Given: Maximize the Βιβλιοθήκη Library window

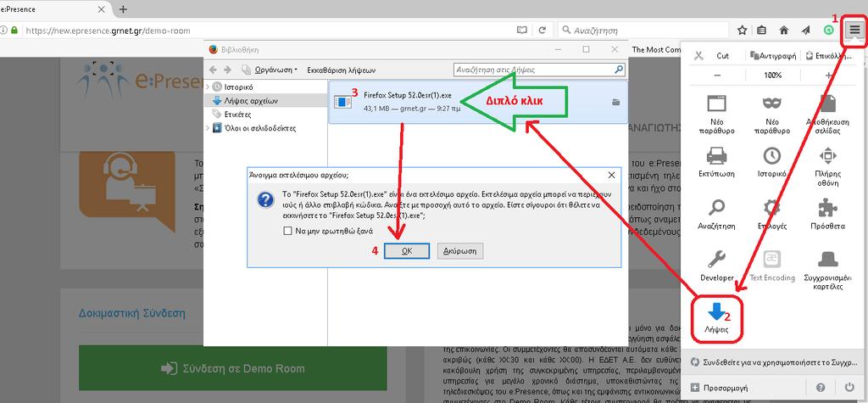Looking at the screenshot, I should click(x=587, y=49).
